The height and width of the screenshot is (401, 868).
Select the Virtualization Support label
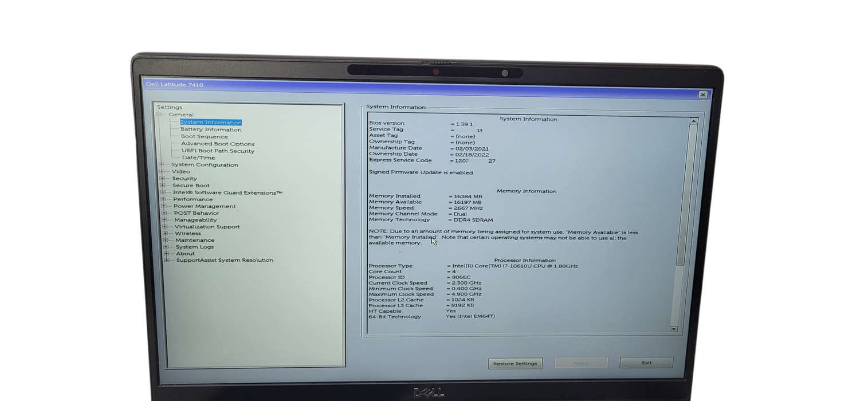coord(207,227)
